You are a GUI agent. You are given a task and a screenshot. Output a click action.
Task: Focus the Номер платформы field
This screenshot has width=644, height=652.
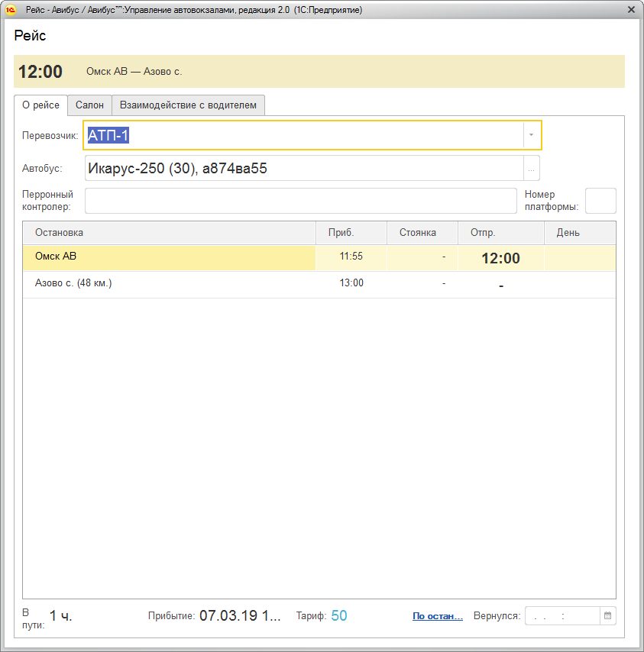pyautogui.click(x=600, y=201)
